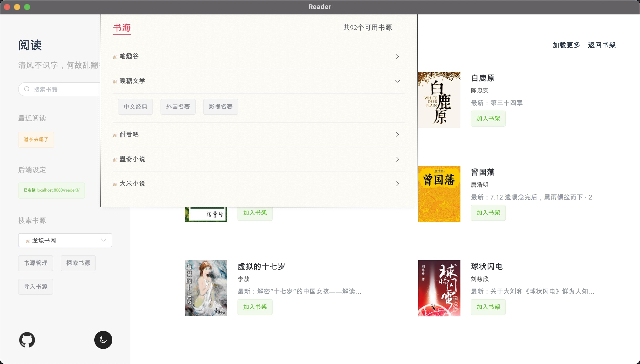
Task: Expand the 耐看吧 source arrow
Action: point(397,135)
